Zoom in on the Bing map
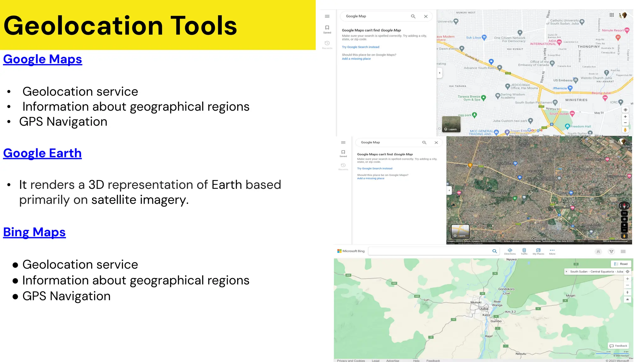This screenshot has width=644, height=362. pos(627,279)
